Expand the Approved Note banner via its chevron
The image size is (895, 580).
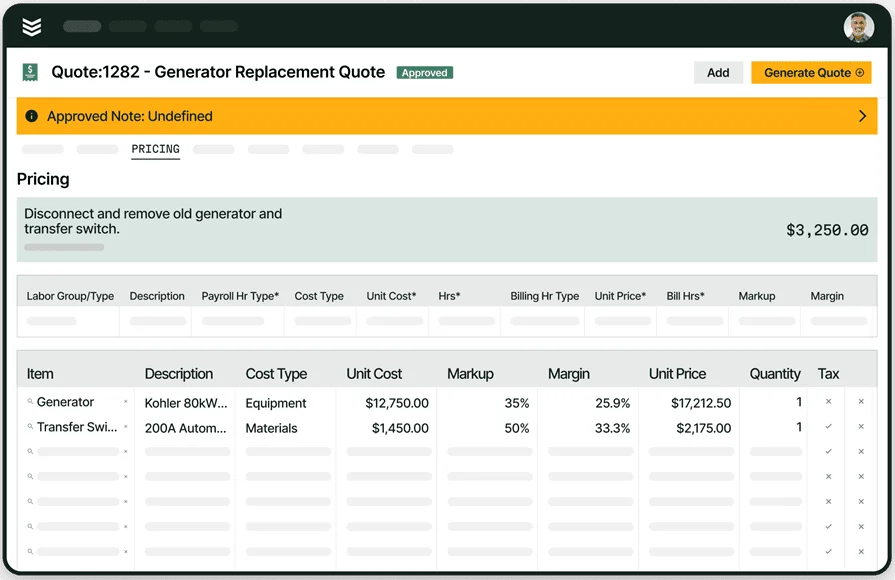point(862,116)
